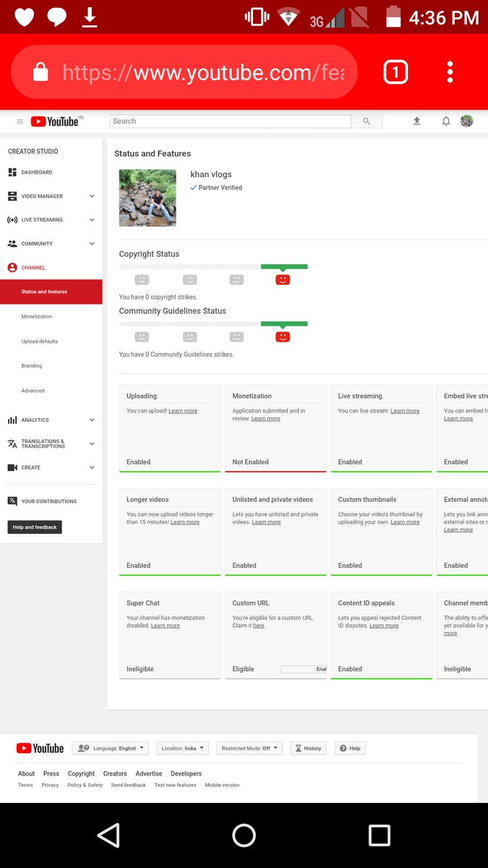This screenshot has width=488, height=868.
Task: Click the footer History button
Action: point(308,748)
